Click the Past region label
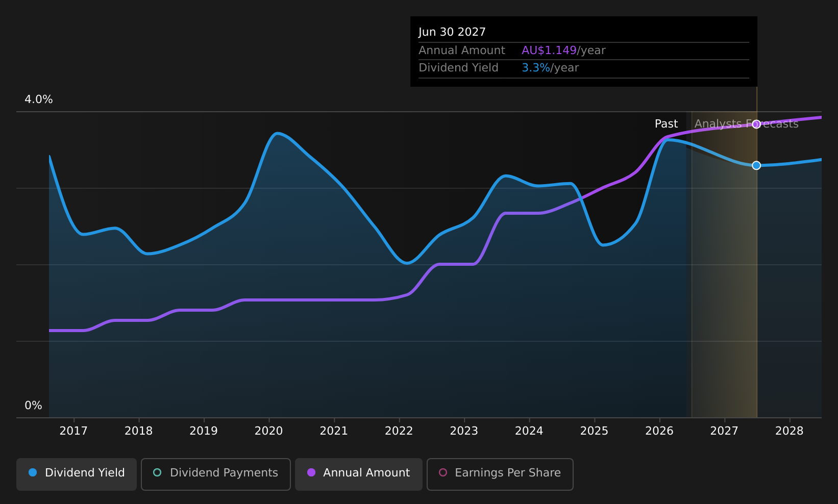This screenshot has width=838, height=504. (667, 124)
